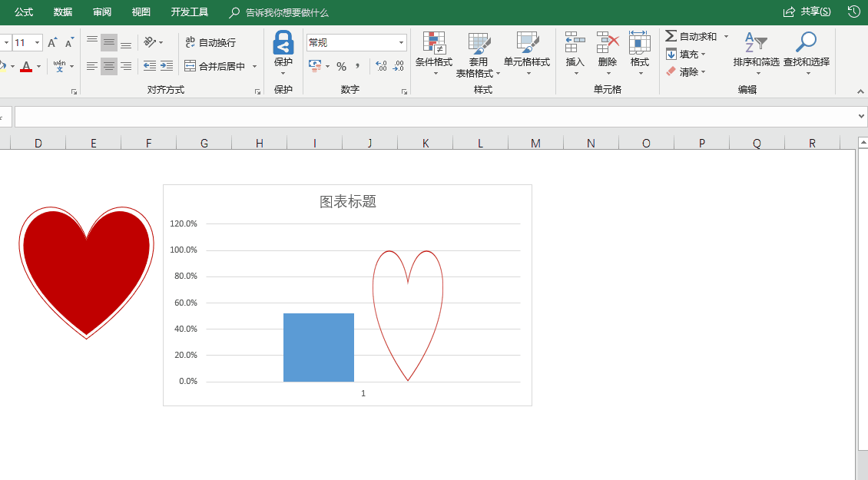Open the 常规 number format combo box
Viewport: 868px width, 480px height.
point(356,41)
